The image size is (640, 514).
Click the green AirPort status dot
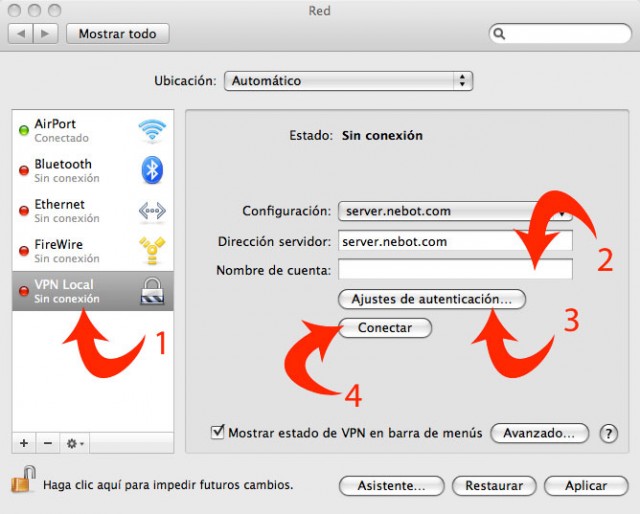[24, 130]
